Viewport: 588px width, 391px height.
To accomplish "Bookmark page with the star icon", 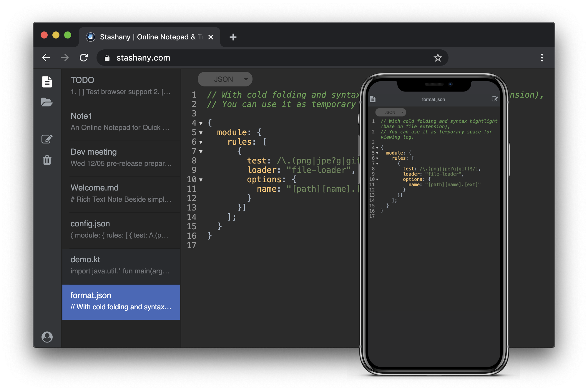I will tap(438, 58).
